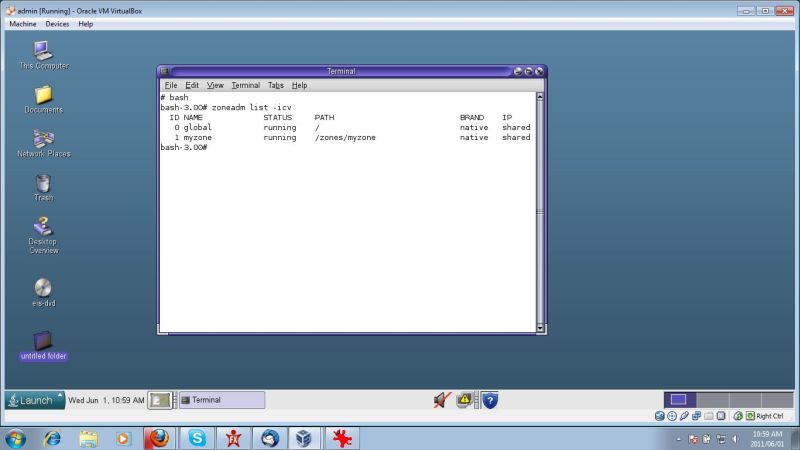Open the Documents folder icon
This screenshot has width=800, height=450.
(43, 95)
